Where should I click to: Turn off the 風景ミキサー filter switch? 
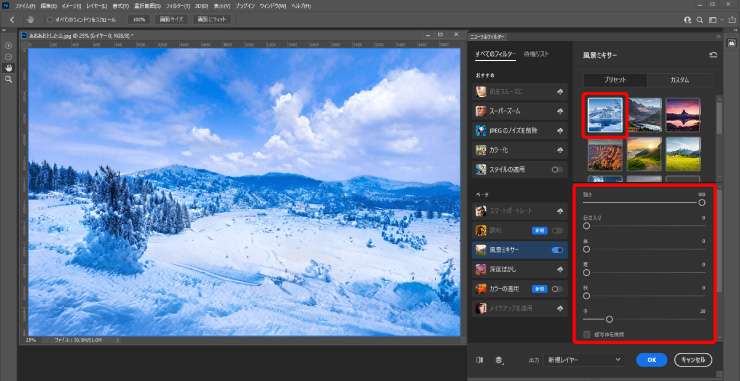point(557,250)
